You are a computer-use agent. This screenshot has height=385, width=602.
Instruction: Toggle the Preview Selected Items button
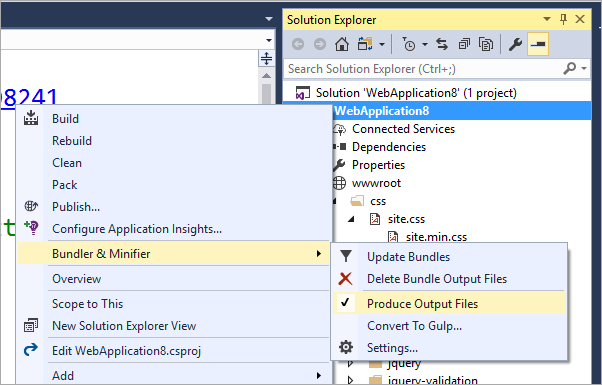[538, 45]
